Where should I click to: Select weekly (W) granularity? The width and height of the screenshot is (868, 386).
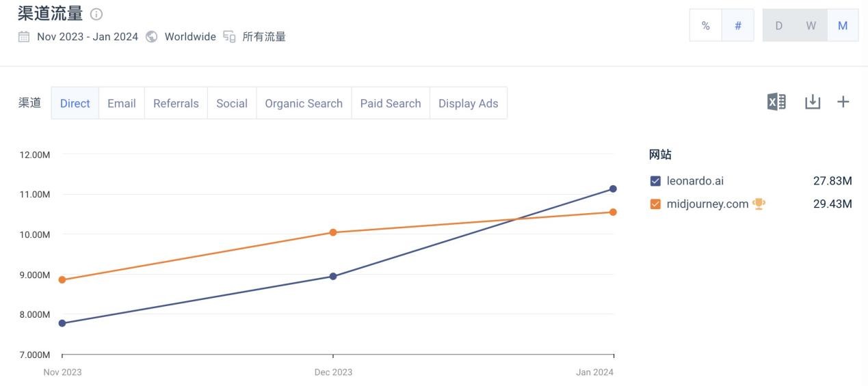[811, 26]
